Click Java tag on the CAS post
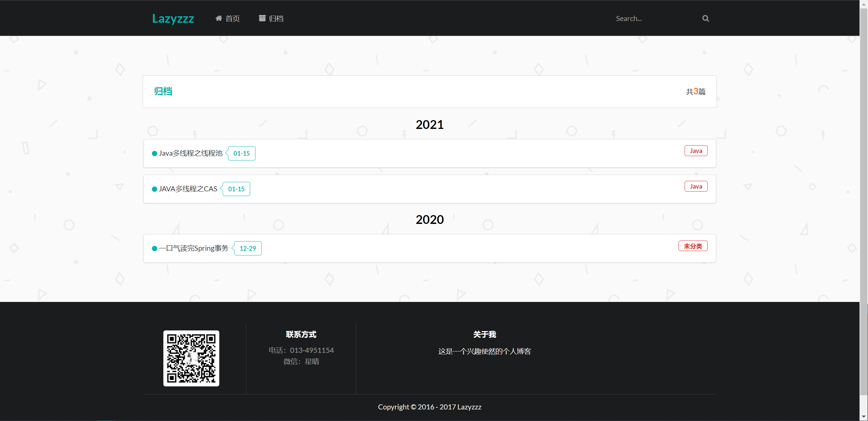The width and height of the screenshot is (868, 421). (696, 186)
